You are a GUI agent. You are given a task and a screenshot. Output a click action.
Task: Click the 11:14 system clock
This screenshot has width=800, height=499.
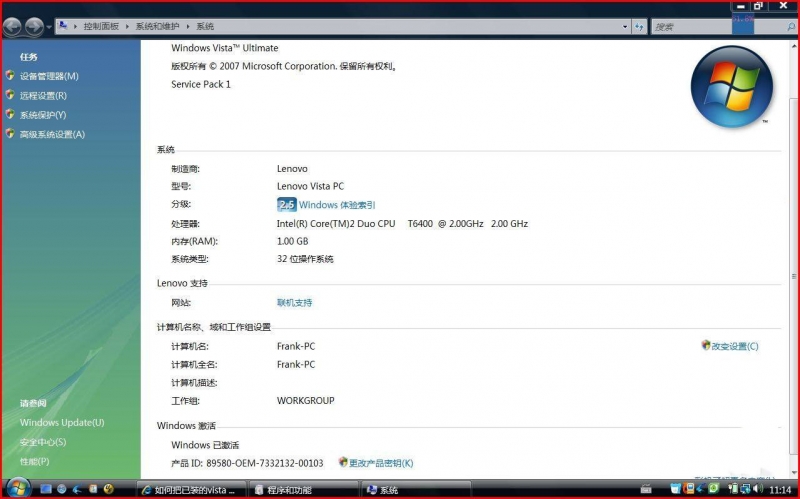tap(780, 490)
